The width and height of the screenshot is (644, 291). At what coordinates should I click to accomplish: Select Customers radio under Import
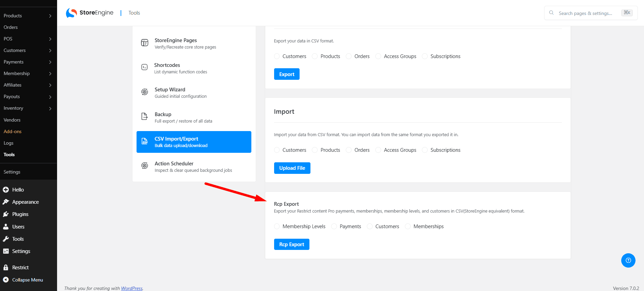277,150
